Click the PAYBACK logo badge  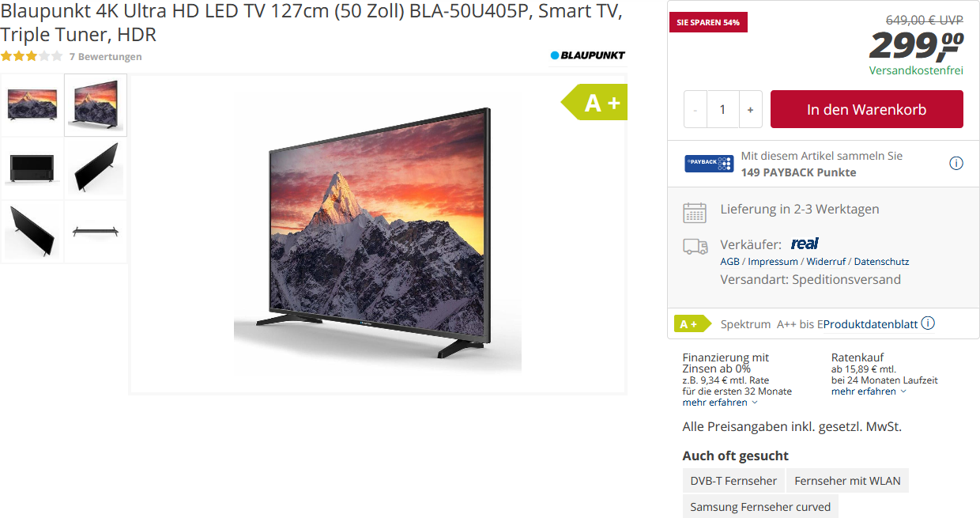(x=709, y=164)
